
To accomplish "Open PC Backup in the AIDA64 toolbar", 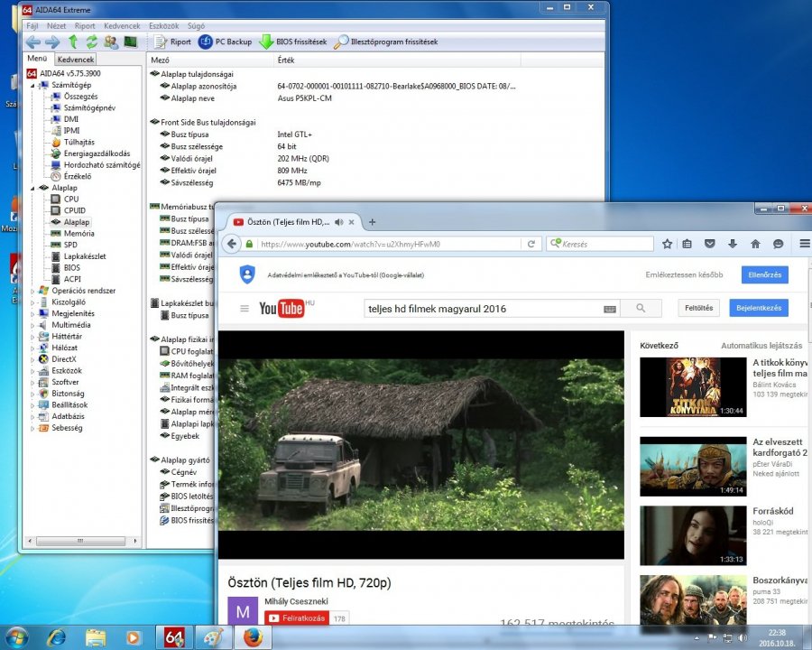I will pyautogui.click(x=225, y=42).
